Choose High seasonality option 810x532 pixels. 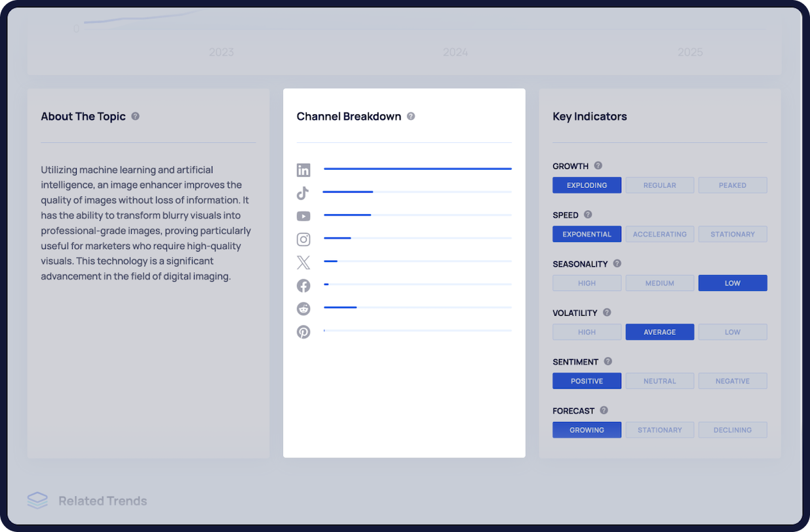pos(587,283)
